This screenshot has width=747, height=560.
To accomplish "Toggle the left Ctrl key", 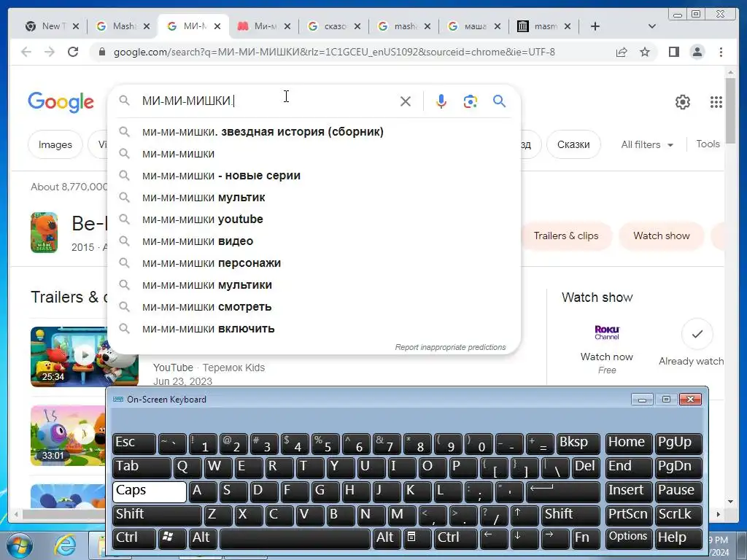I will [x=134, y=539].
